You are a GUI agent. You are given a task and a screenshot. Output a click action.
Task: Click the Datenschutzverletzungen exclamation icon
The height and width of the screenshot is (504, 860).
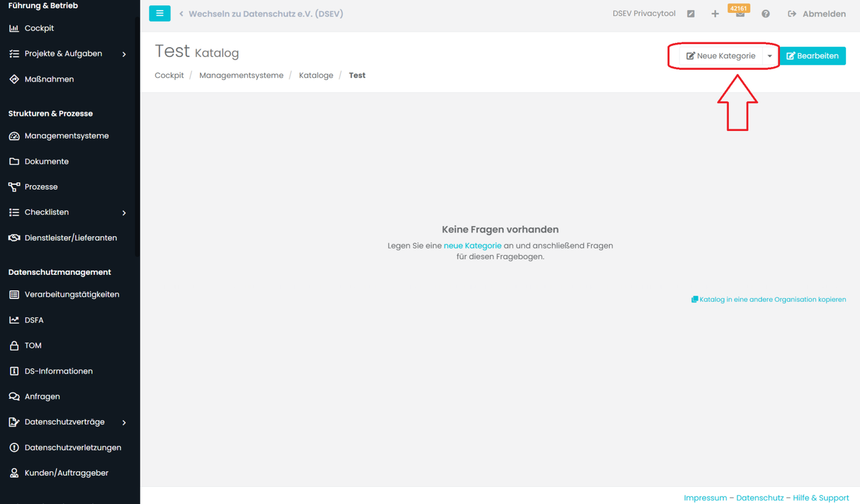(x=14, y=448)
